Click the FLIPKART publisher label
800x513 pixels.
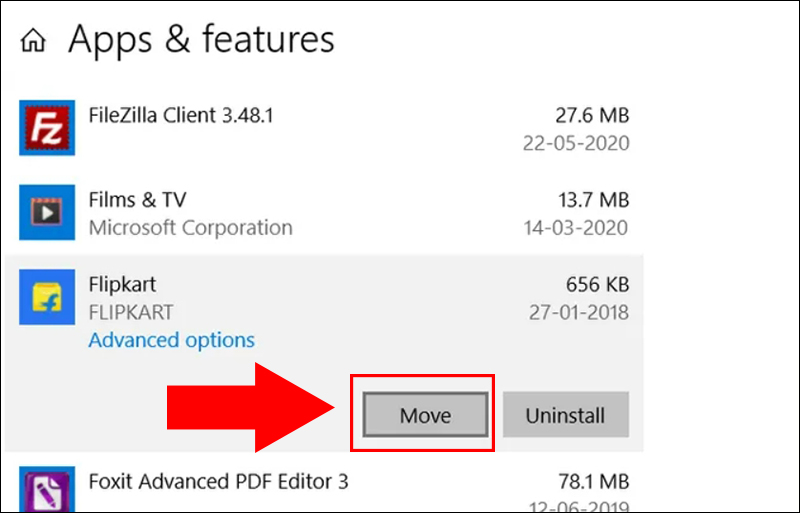(131, 313)
